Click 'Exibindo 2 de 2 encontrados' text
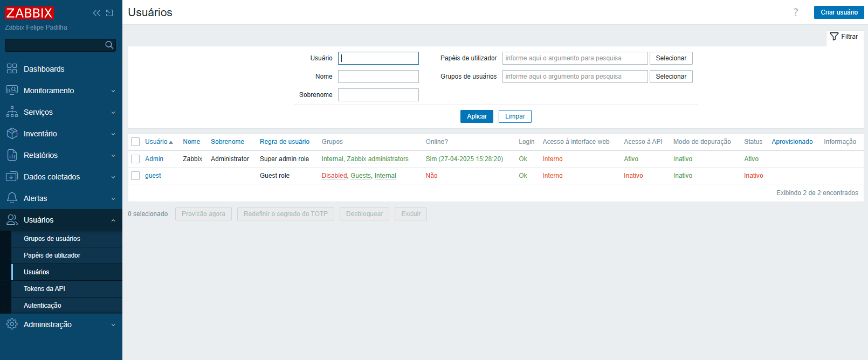868x360 pixels. click(817, 193)
